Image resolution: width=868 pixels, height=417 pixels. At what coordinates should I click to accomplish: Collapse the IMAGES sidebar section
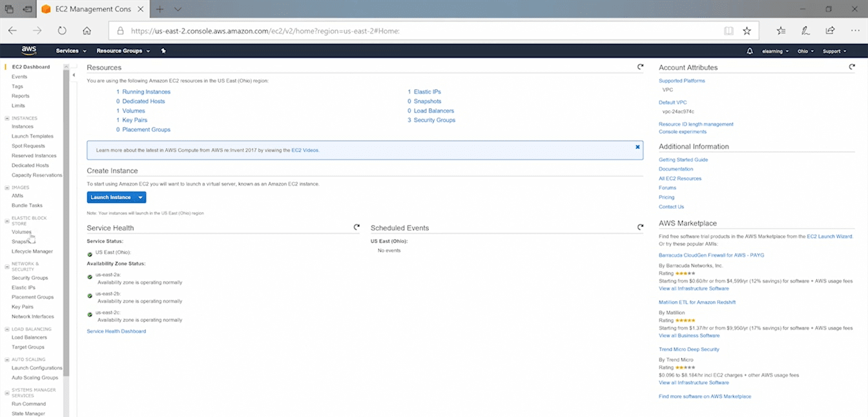pyautogui.click(x=6, y=187)
